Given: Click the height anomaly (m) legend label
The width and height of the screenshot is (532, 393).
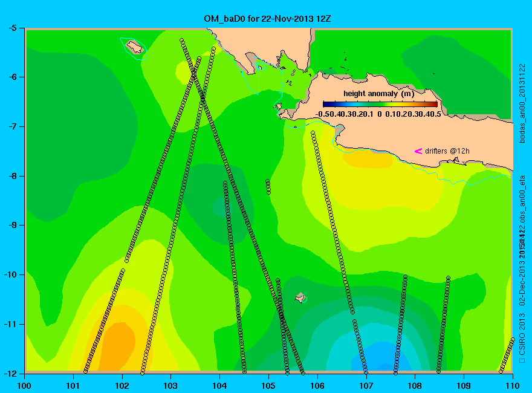Looking at the screenshot, I should tap(378, 94).
